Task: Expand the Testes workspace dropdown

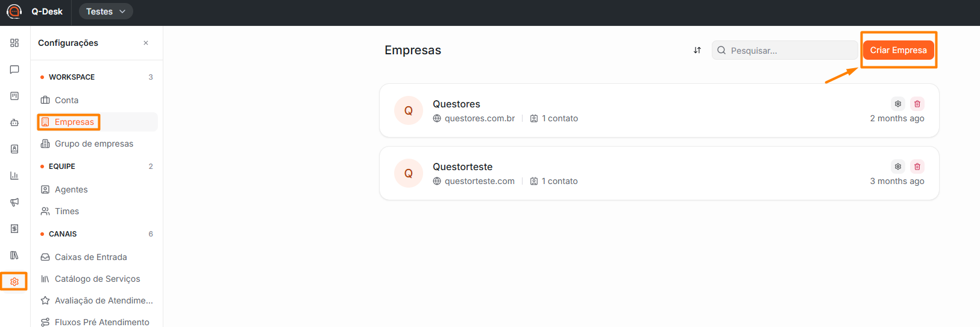Action: [x=106, y=11]
